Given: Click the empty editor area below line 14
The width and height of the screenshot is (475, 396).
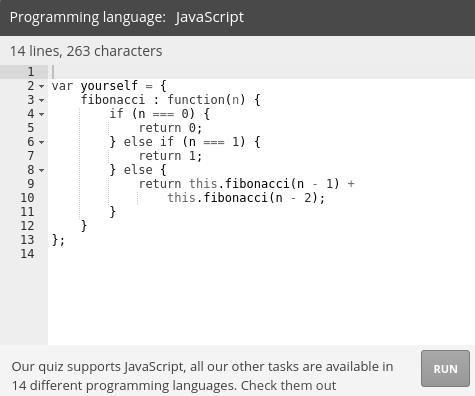Looking at the screenshot, I should 261,300.
